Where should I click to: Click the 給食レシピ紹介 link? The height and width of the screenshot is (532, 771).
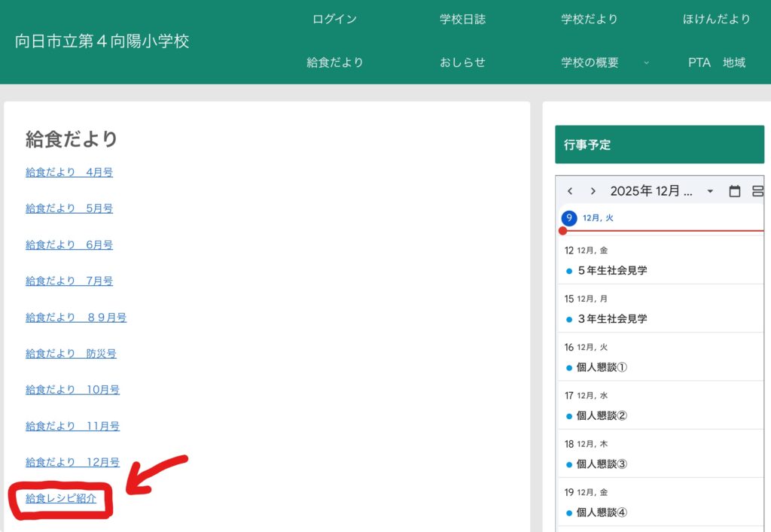pyautogui.click(x=61, y=498)
